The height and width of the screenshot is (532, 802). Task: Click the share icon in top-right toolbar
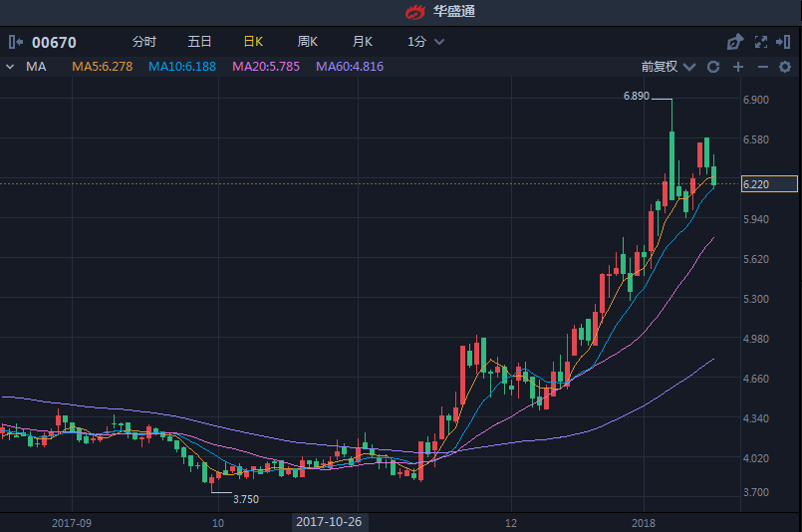[x=735, y=42]
